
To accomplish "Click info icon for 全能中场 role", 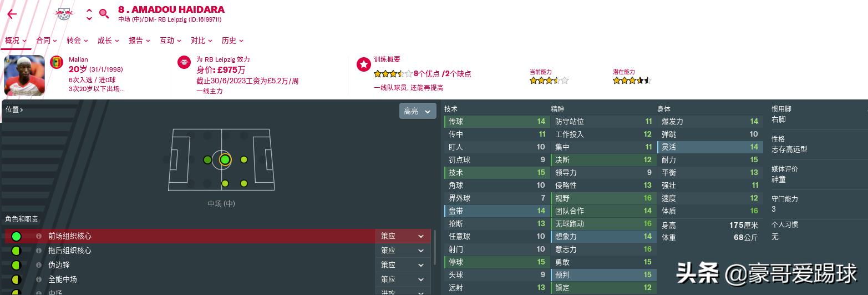I will 39,279.
